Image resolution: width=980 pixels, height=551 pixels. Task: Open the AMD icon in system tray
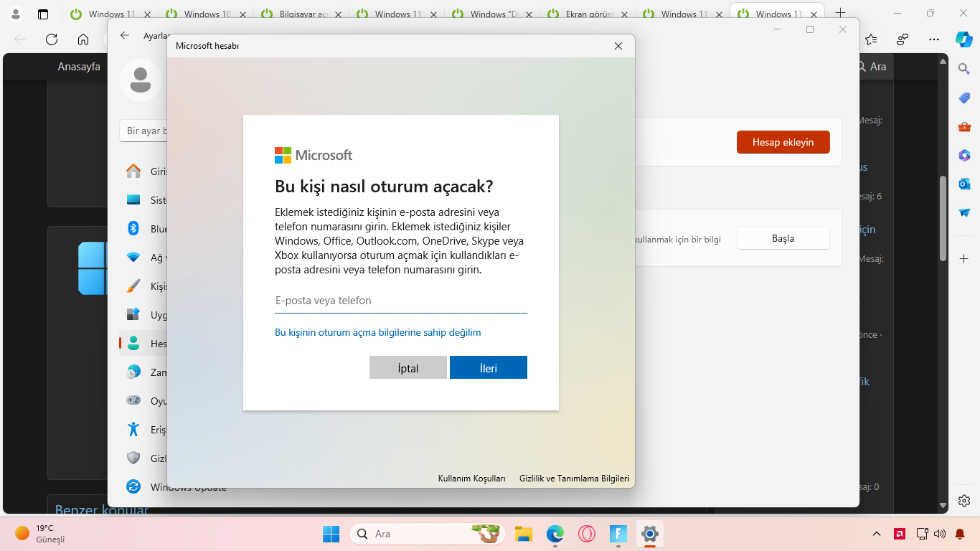click(899, 534)
